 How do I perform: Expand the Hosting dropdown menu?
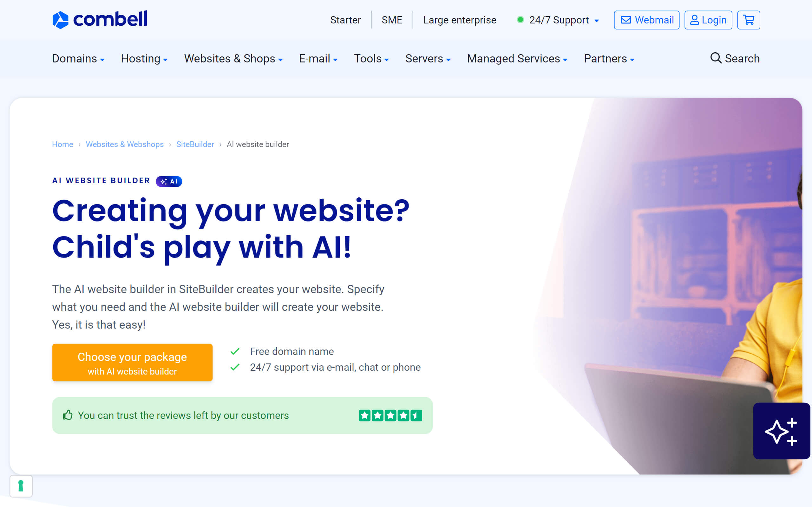tap(144, 58)
